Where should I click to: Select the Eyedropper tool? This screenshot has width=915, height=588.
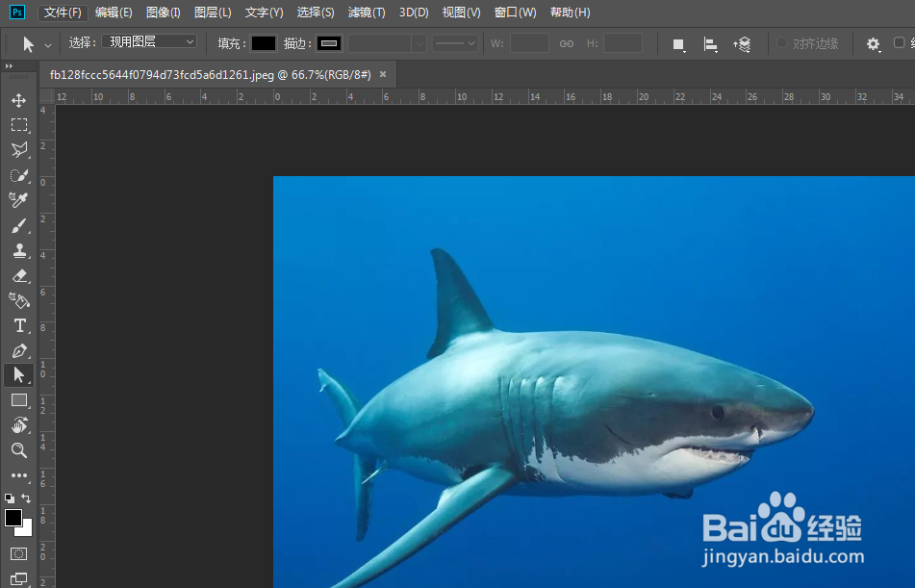pyautogui.click(x=18, y=200)
